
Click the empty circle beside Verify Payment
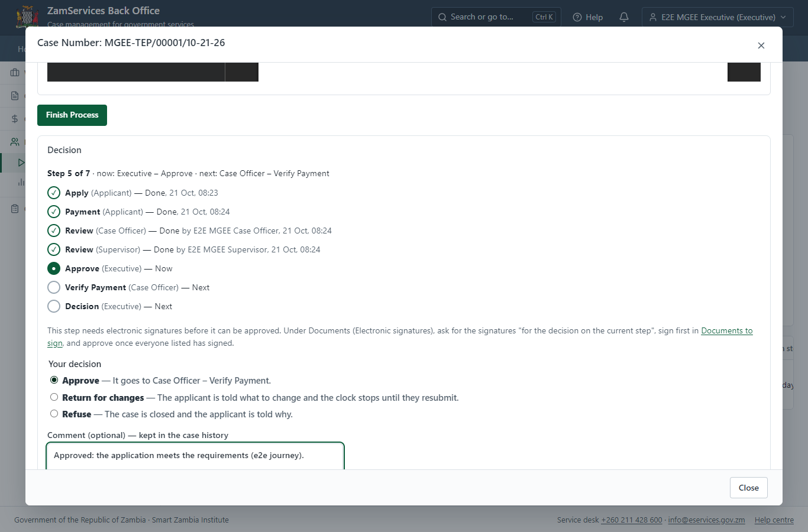(54, 287)
